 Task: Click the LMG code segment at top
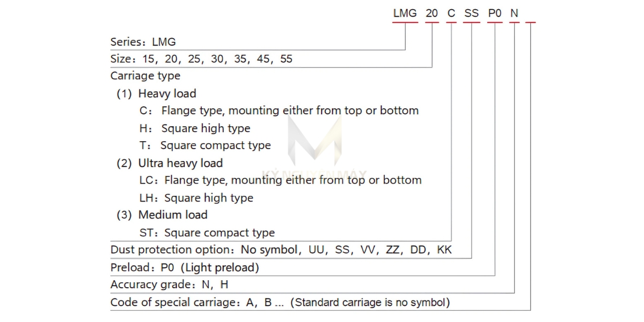point(405,13)
